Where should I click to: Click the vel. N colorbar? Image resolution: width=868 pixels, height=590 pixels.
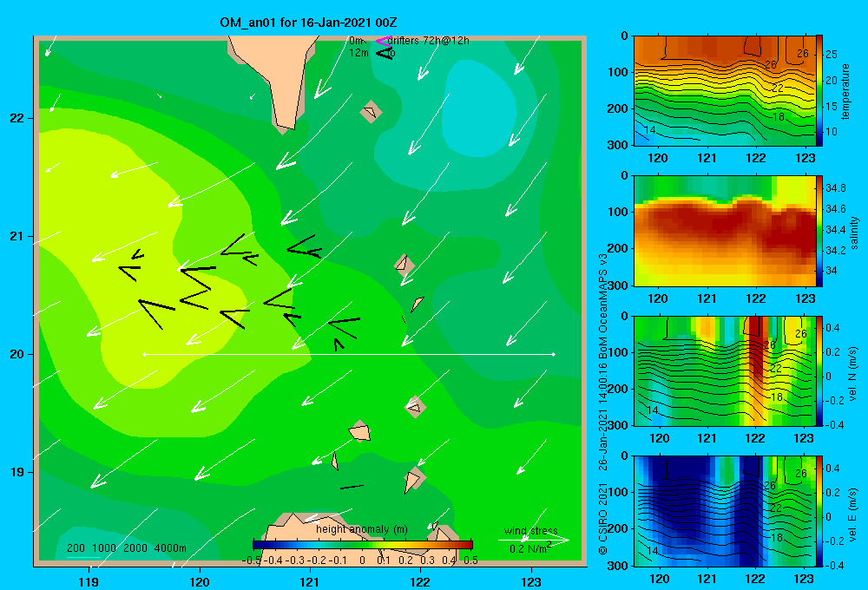point(819,371)
